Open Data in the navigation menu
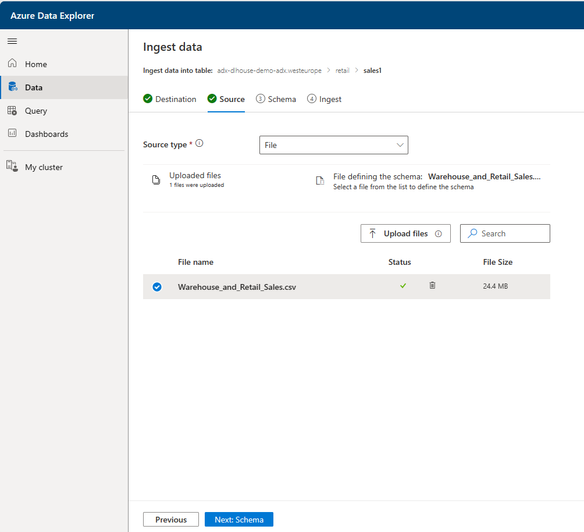Viewport: 584px width, 532px height. [x=64, y=88]
